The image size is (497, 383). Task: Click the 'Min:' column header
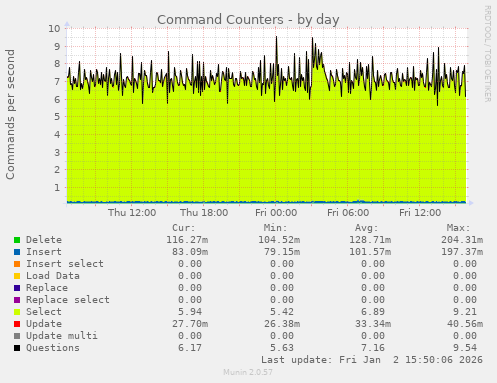click(x=275, y=228)
